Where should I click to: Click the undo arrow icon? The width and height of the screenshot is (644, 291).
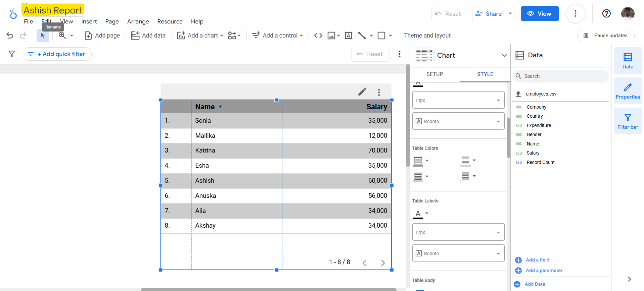click(10, 36)
